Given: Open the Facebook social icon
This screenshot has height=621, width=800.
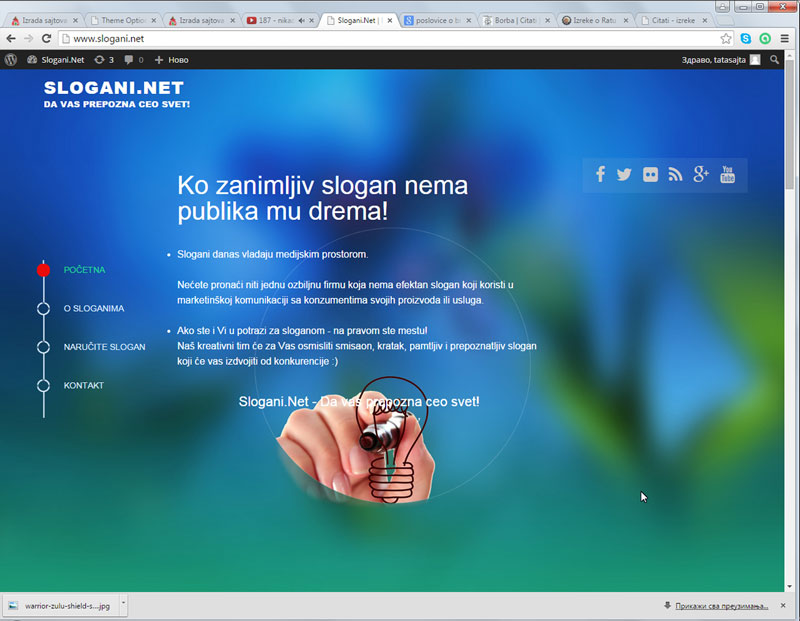Looking at the screenshot, I should [x=600, y=174].
